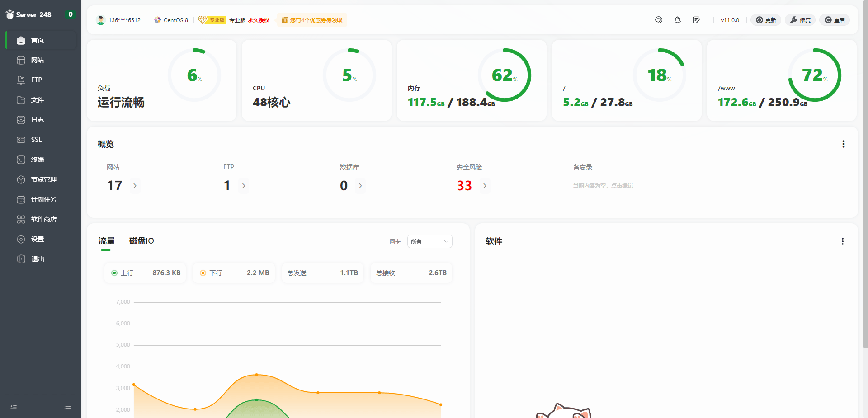Click the notification bell icon

pyautogui.click(x=678, y=20)
